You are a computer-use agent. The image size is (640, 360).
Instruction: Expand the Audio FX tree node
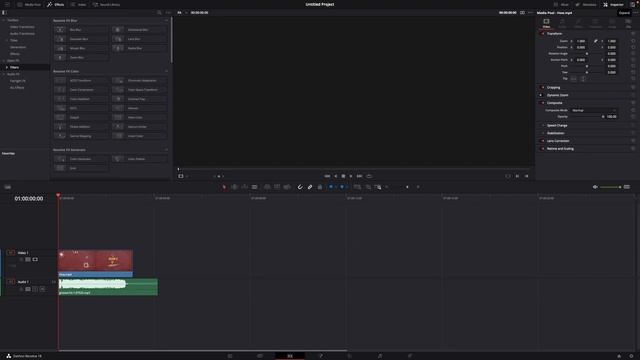click(x=4, y=74)
